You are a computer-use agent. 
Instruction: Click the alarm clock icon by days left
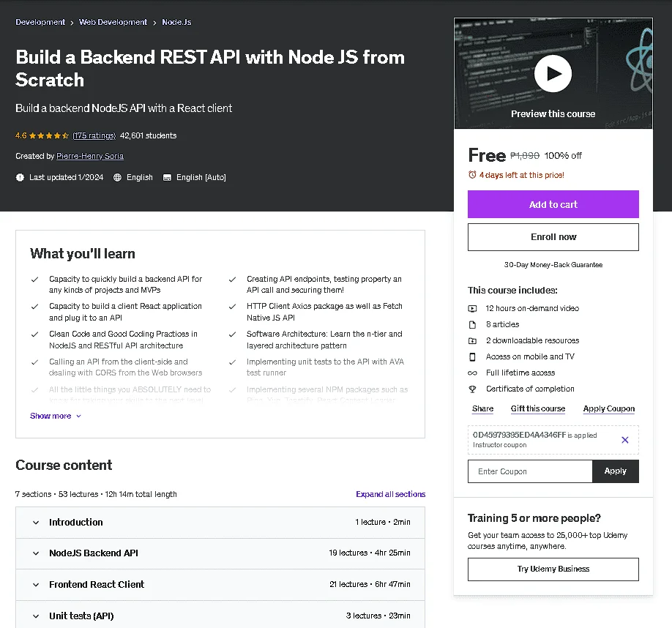click(472, 175)
